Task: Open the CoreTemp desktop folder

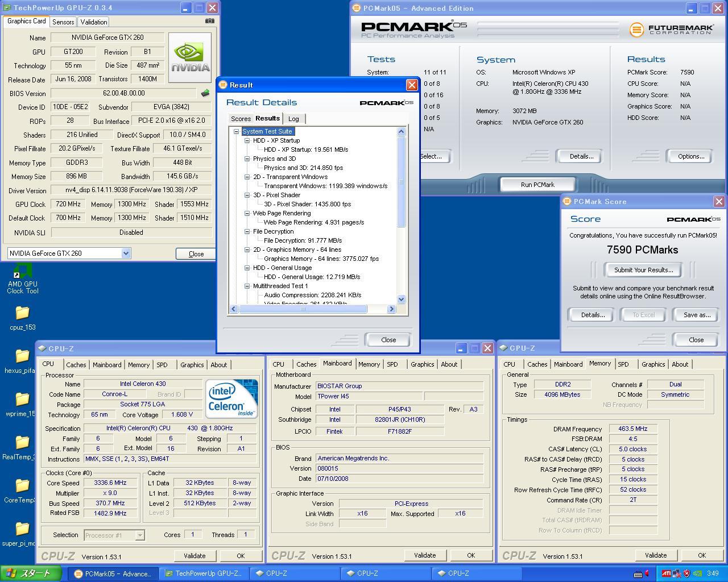Action: 20,491
